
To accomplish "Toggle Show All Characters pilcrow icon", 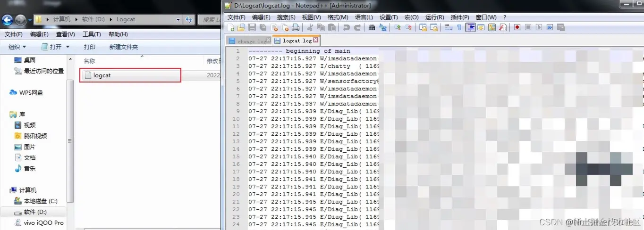I will [459, 27].
